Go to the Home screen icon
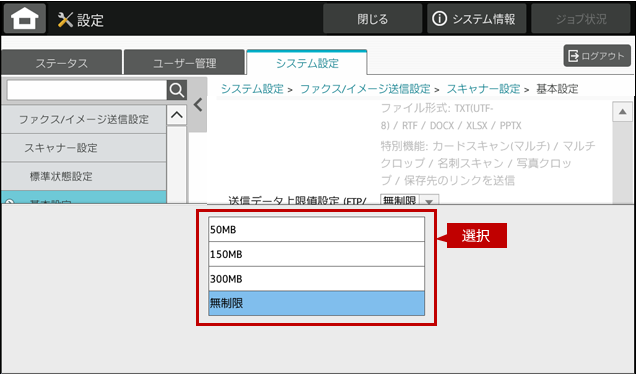 pos(25,19)
